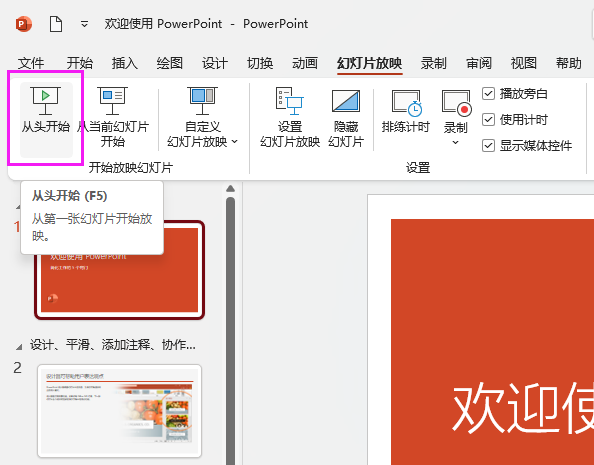
Task: Open Quick Access Toolbar customize dropdown
Action: 84,24
